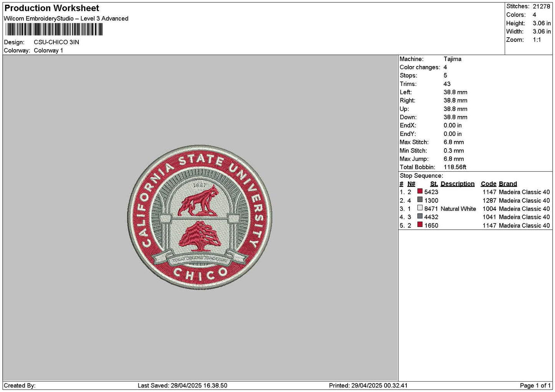555x392 pixels.
Task: Click the 'Stop Sequence:' label
Action: 421,176
